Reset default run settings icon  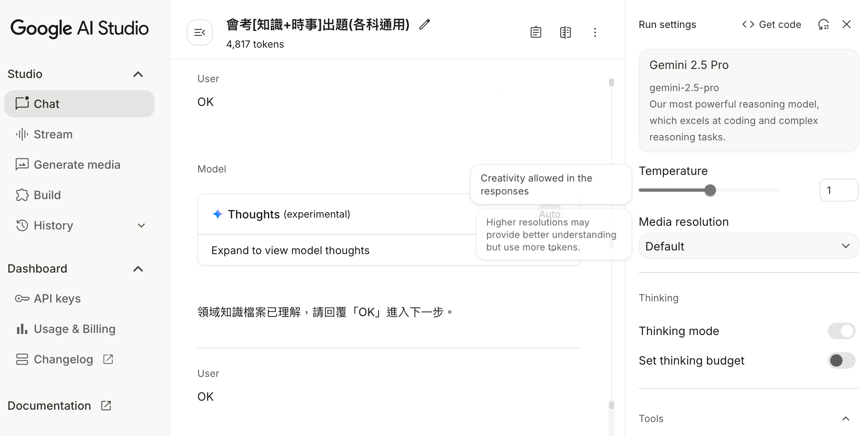824,25
